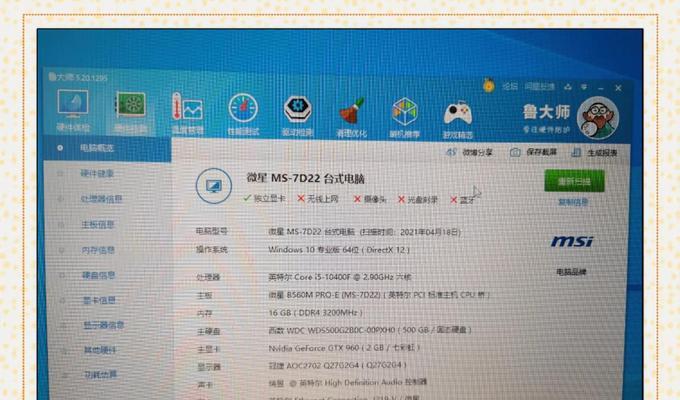Image resolution: width=680 pixels, height=400 pixels.
Task: Open 游戏精选 gamepad icon
Action: (458, 119)
